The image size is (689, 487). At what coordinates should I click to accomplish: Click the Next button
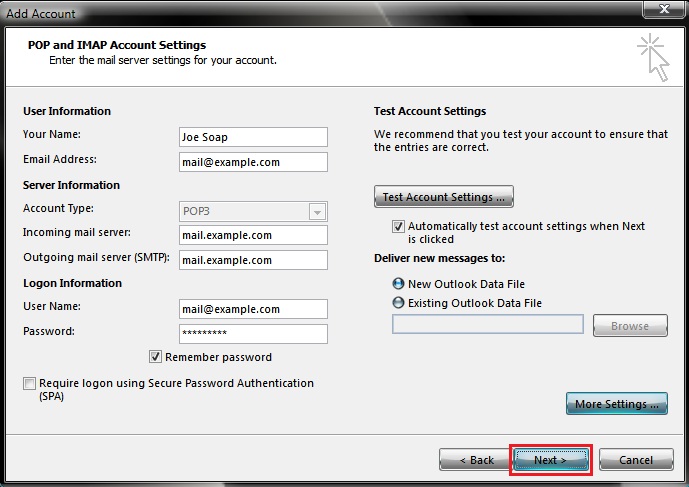pos(551,460)
